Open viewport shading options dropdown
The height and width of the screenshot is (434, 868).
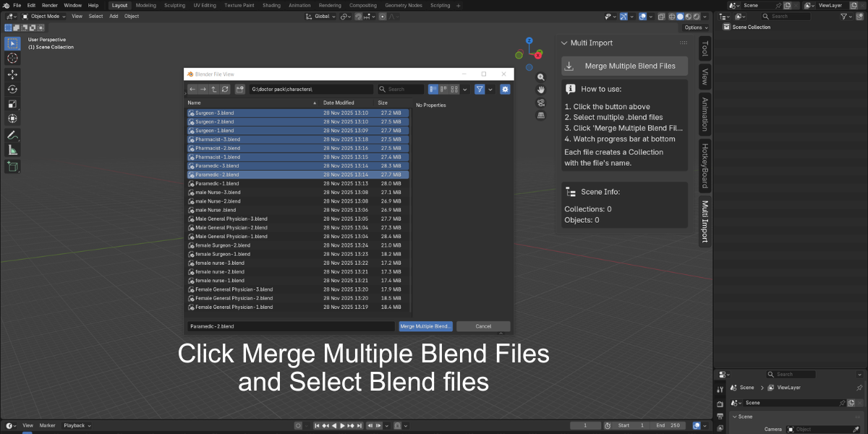(x=705, y=16)
